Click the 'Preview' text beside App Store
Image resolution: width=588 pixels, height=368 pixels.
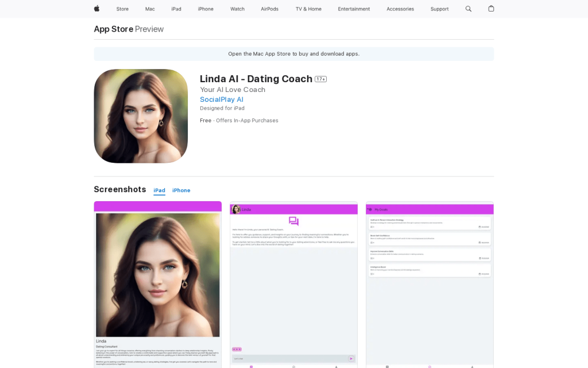[149, 29]
